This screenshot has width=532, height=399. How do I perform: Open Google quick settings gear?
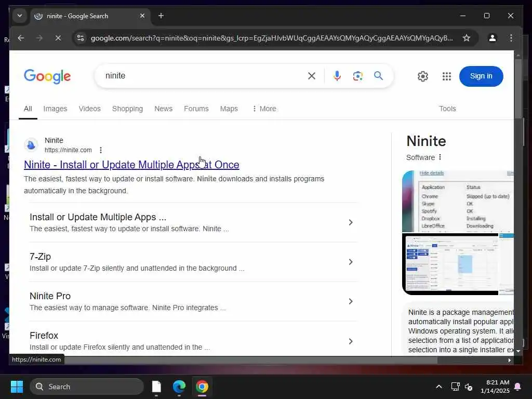point(423,76)
